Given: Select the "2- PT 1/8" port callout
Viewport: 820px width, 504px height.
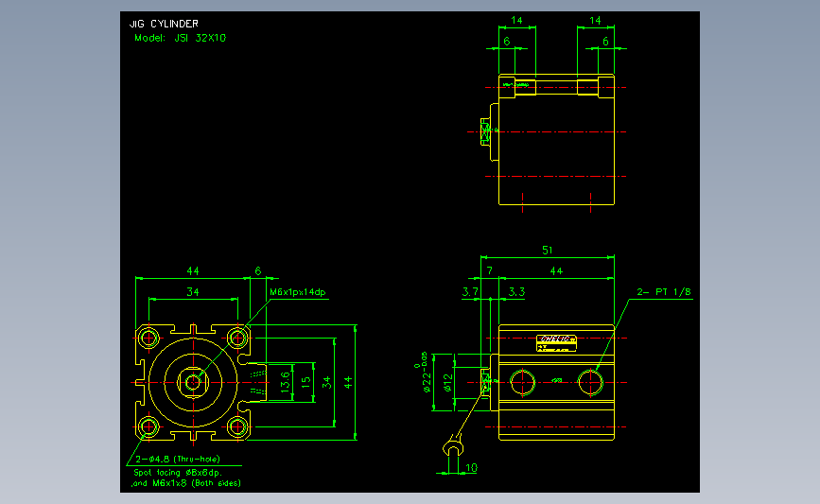Looking at the screenshot, I should [x=664, y=292].
